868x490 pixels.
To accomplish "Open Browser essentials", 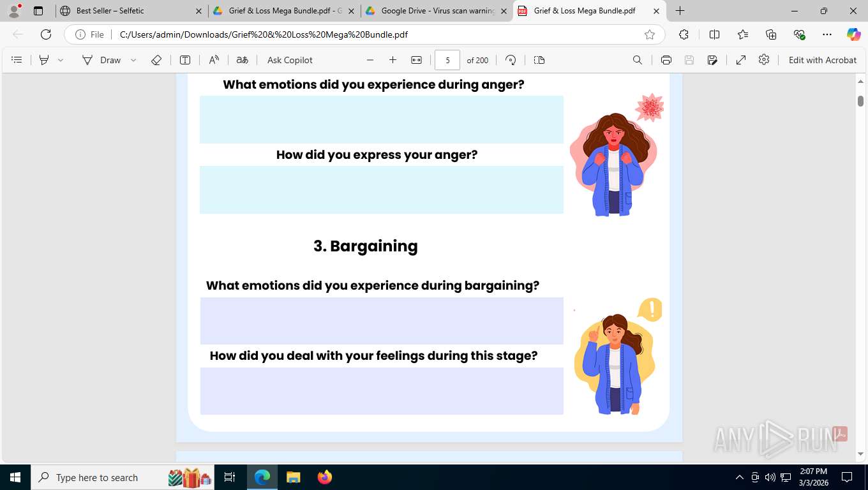I will pyautogui.click(x=800, y=34).
